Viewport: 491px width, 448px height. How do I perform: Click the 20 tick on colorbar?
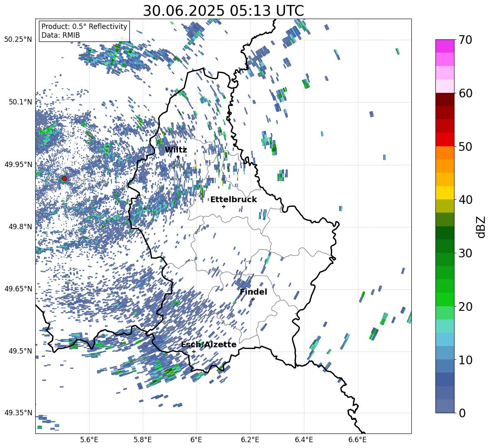[x=466, y=307]
